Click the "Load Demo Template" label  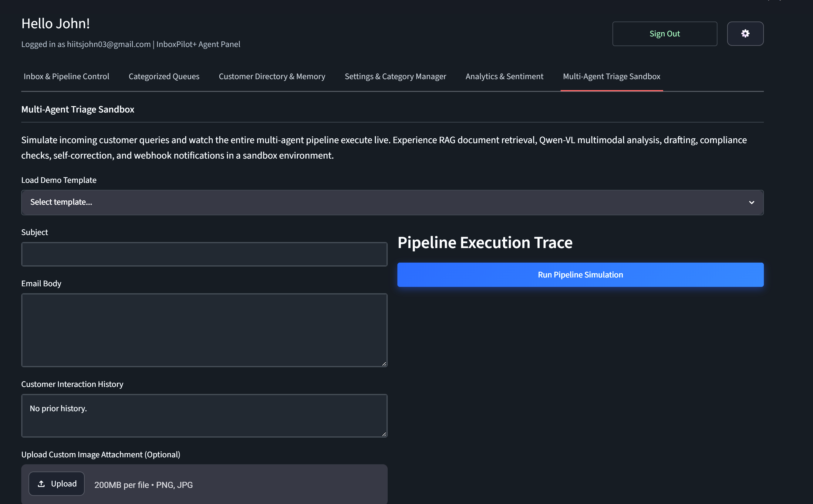tap(59, 180)
